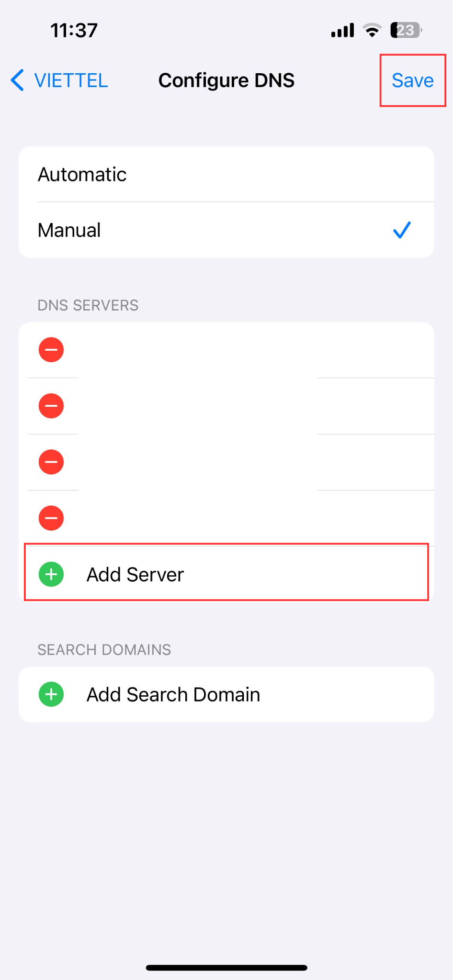Tap green plus beside Add Search Domain
The width and height of the screenshot is (453, 980).
pyautogui.click(x=51, y=694)
